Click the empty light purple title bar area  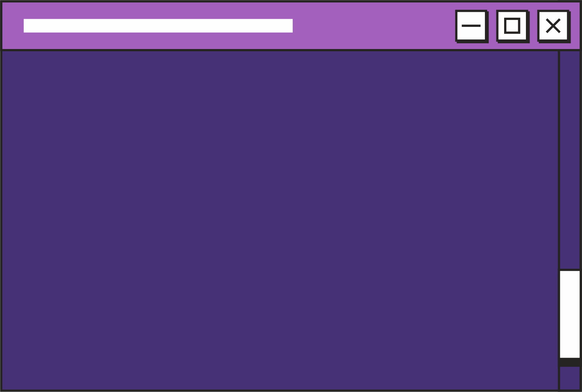point(373,26)
